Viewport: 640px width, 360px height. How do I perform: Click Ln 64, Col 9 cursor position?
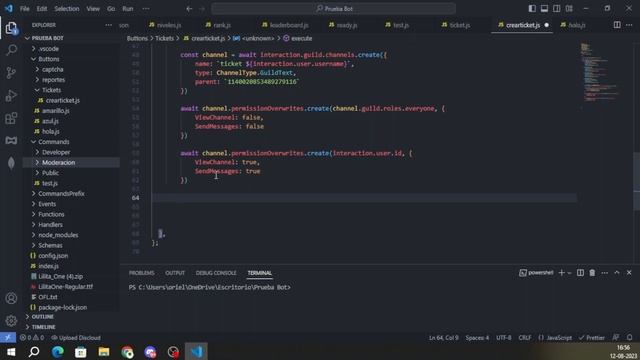tap(443, 338)
